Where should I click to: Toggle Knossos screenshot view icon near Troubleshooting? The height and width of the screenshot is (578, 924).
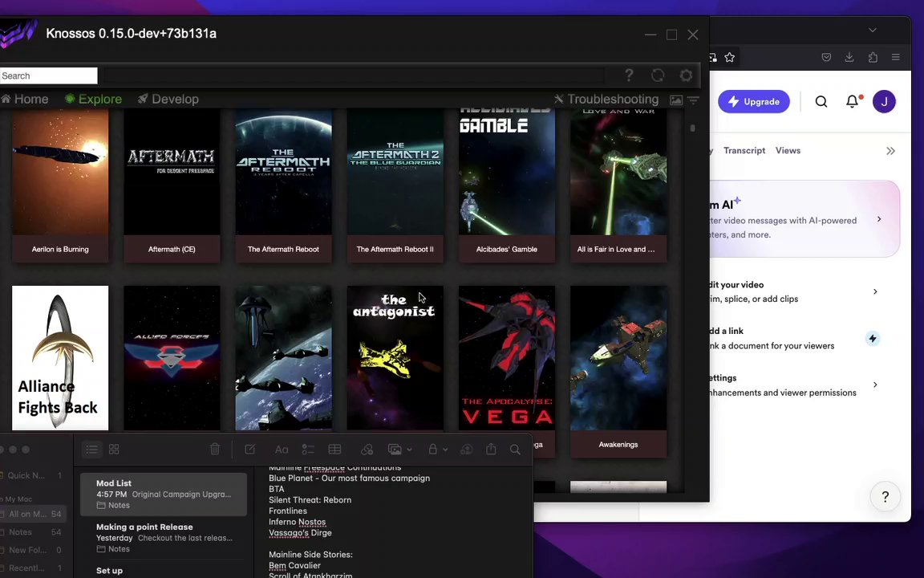[x=676, y=100]
